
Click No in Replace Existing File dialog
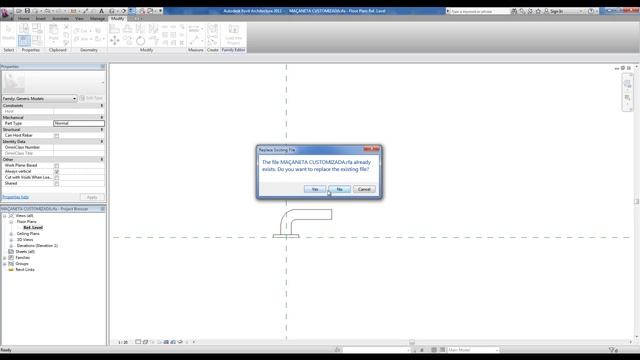click(340, 189)
